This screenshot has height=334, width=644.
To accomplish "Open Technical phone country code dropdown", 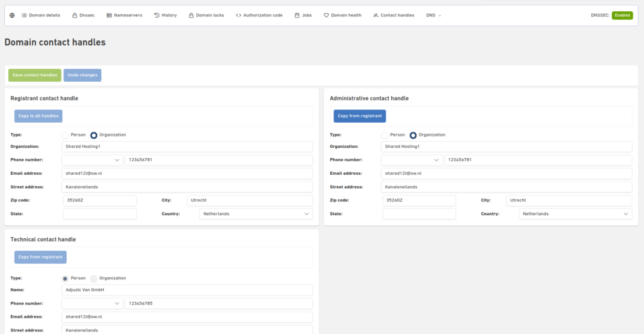I will [x=92, y=304].
